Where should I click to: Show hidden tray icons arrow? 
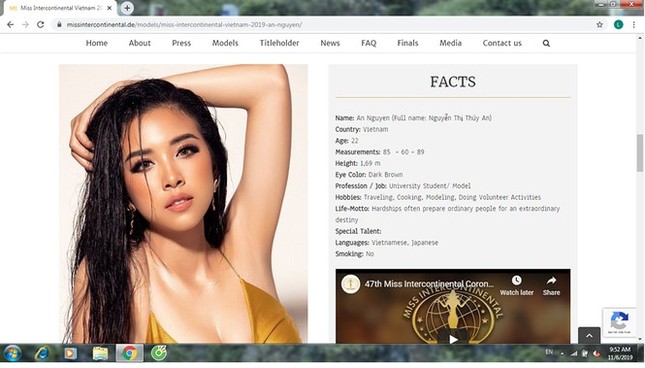click(562, 354)
